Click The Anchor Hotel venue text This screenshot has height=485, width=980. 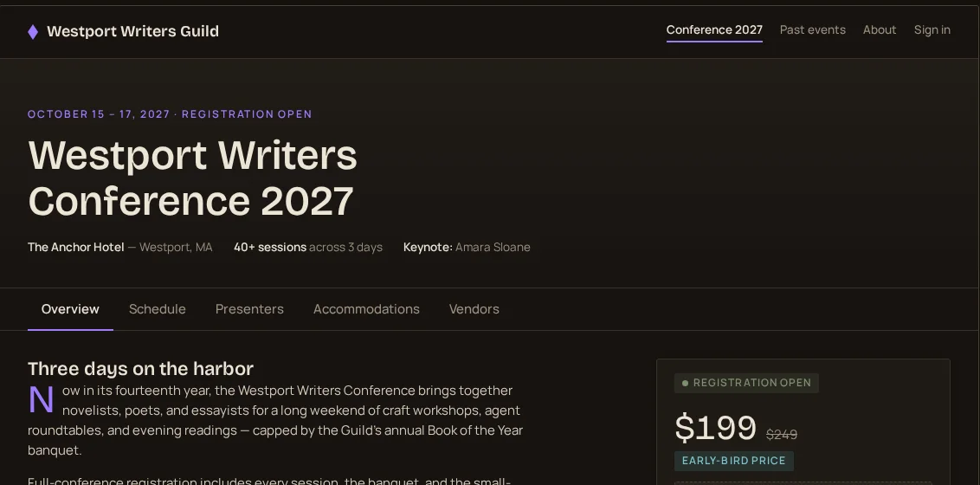pyautogui.click(x=75, y=248)
